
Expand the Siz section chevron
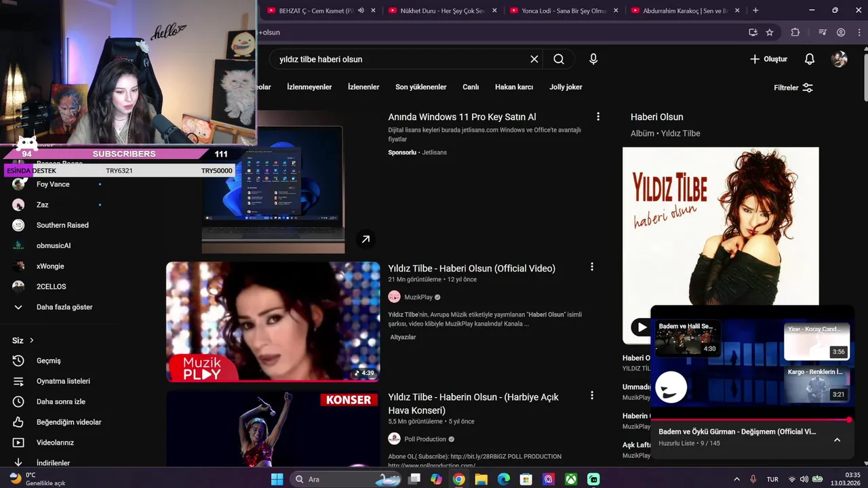click(31, 340)
